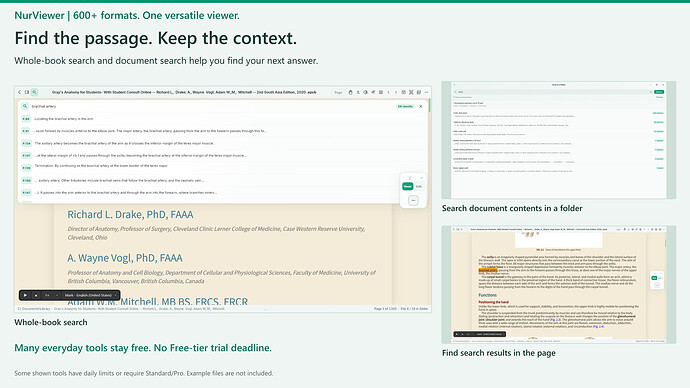The width and height of the screenshot is (690, 388).
Task: Click the green Search button in the folder search window
Action: [659, 92]
